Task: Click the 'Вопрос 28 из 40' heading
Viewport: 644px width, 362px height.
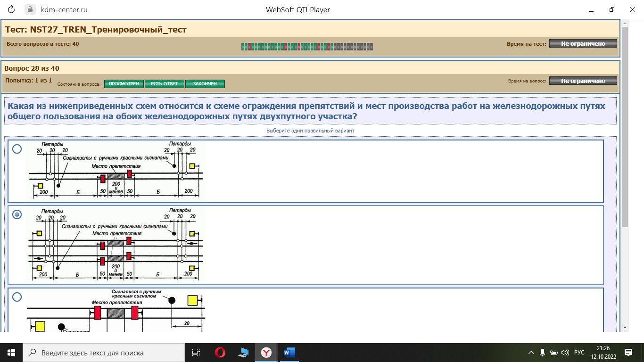Action: pos(32,68)
